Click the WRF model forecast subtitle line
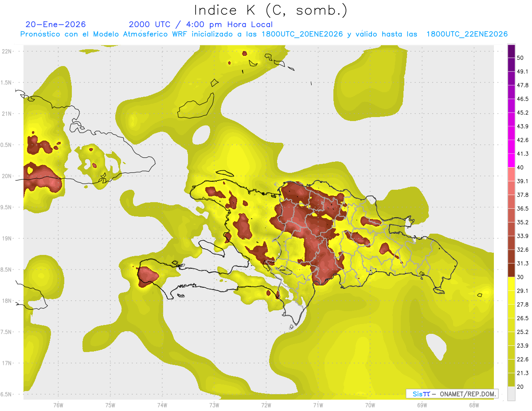 pyautogui.click(x=264, y=34)
